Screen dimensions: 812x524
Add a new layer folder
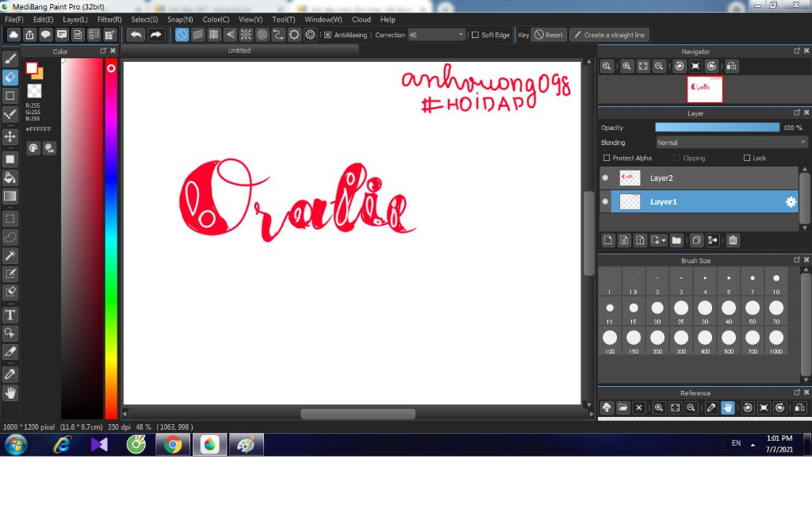point(676,240)
